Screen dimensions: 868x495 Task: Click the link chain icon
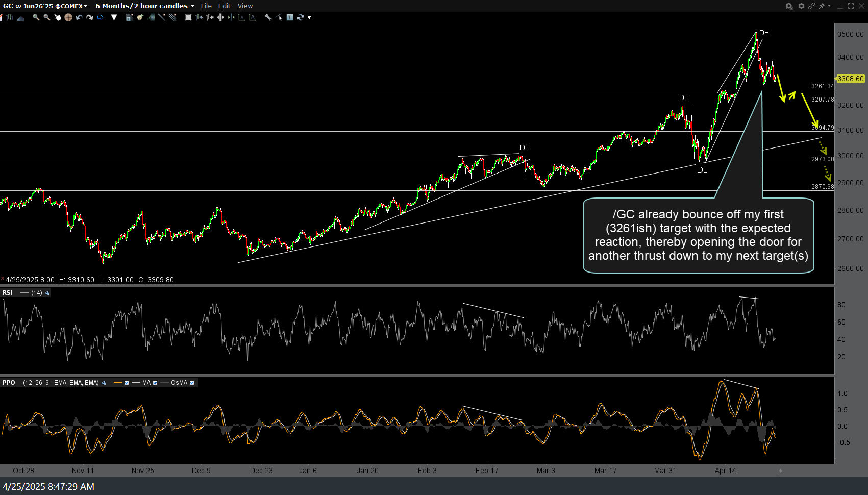pyautogui.click(x=811, y=6)
